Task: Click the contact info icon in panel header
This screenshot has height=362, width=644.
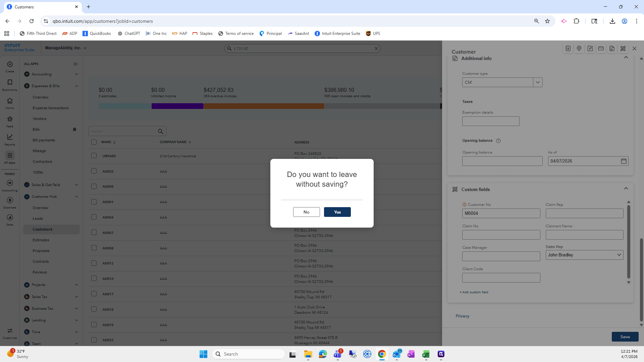Action: tap(568, 49)
